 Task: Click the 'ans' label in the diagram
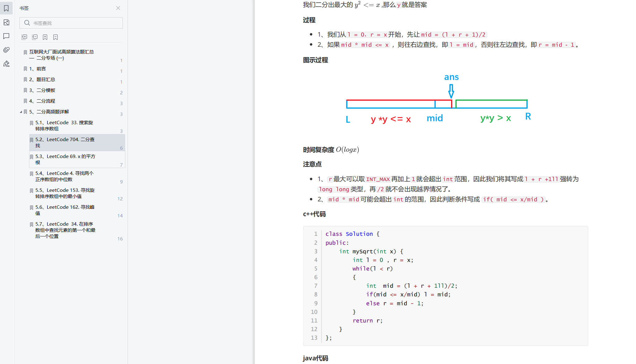click(451, 77)
